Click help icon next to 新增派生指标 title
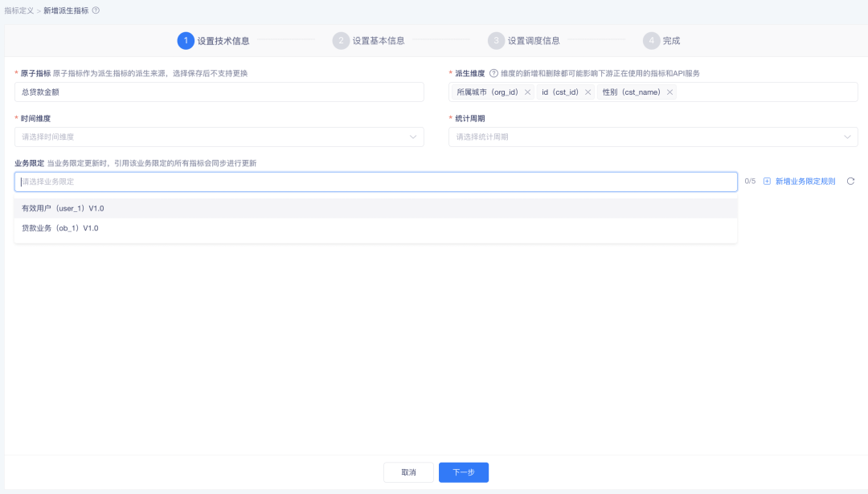This screenshot has width=868, height=494. coord(96,10)
